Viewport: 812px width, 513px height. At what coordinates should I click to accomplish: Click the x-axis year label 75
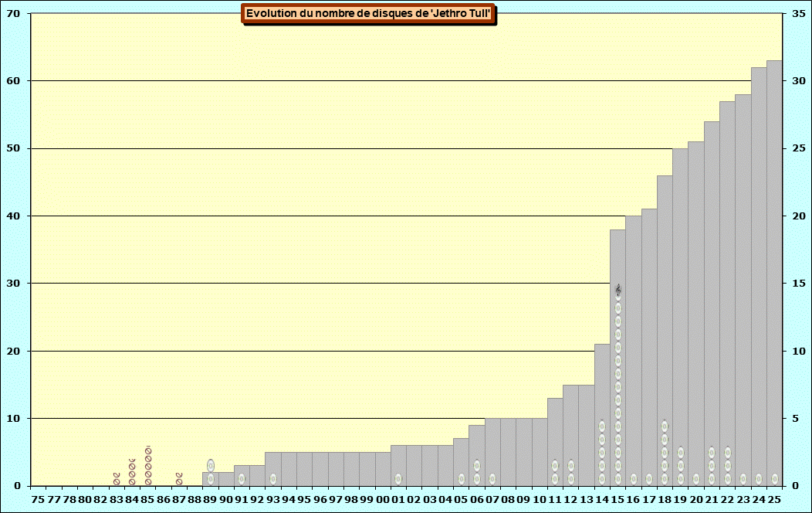[38, 500]
